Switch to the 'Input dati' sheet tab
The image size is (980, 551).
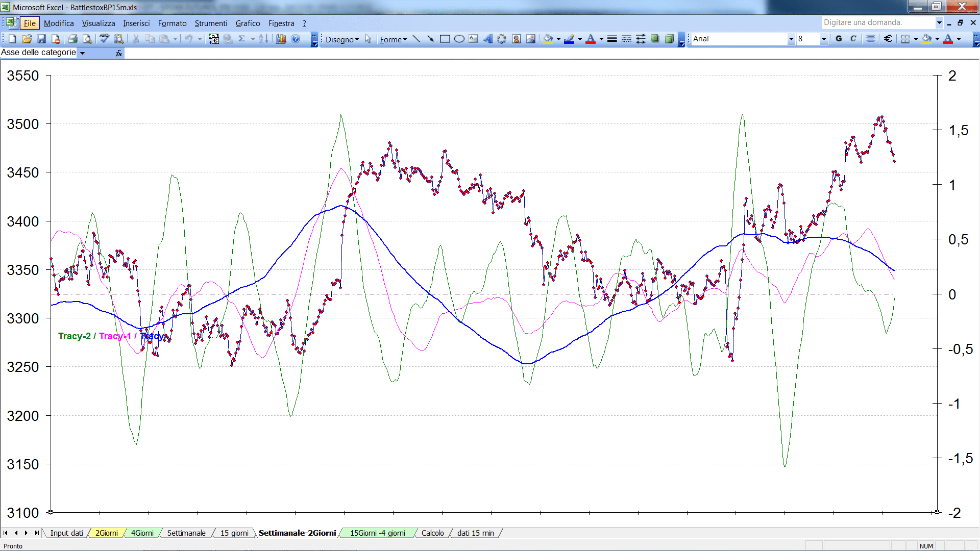(66, 533)
